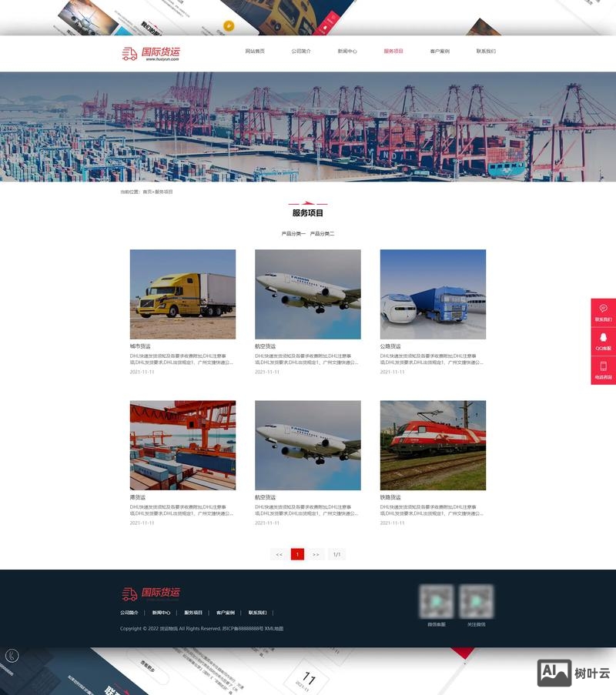Click the 港货运 article title link
616x695 pixels.
coord(138,497)
